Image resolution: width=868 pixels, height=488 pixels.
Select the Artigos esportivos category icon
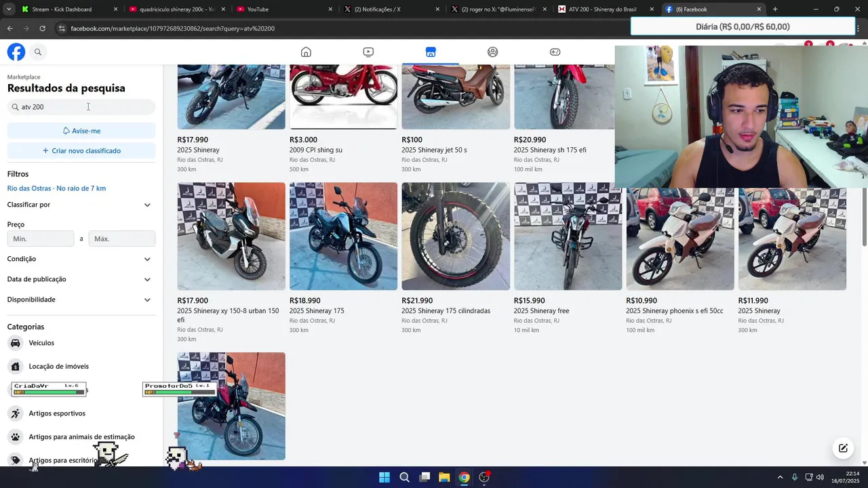[x=15, y=413]
